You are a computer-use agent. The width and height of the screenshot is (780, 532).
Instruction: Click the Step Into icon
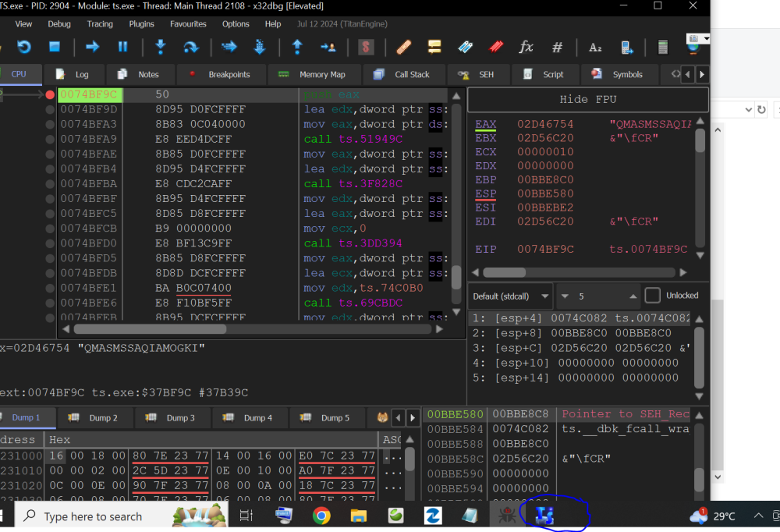pos(161,48)
